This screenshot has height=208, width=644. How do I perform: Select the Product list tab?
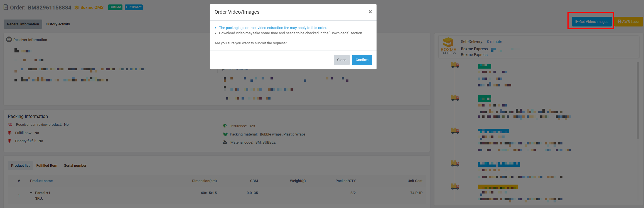[x=20, y=166]
